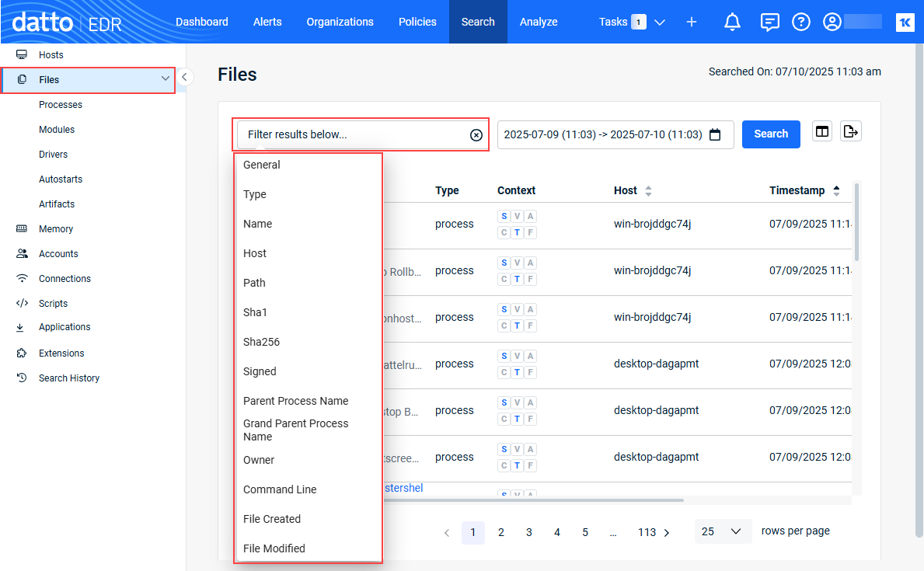Click the plus icon to add task

pyautogui.click(x=692, y=22)
